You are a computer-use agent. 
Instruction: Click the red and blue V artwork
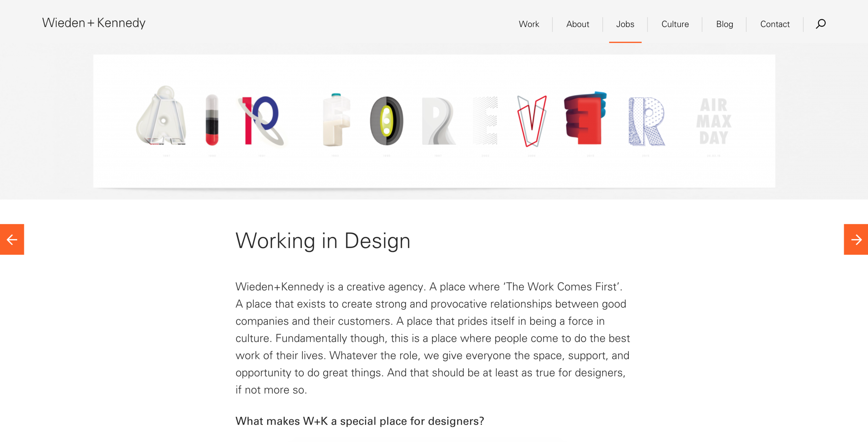click(532, 121)
